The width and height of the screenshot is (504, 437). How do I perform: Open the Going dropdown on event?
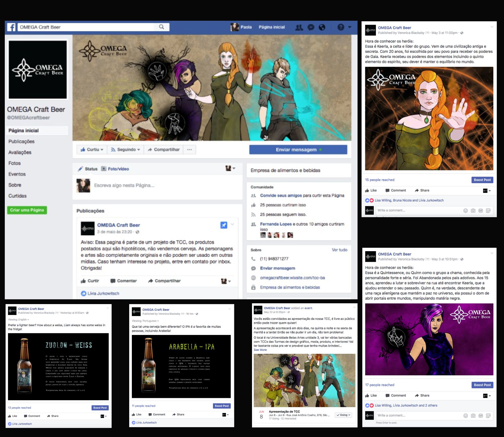point(343,415)
